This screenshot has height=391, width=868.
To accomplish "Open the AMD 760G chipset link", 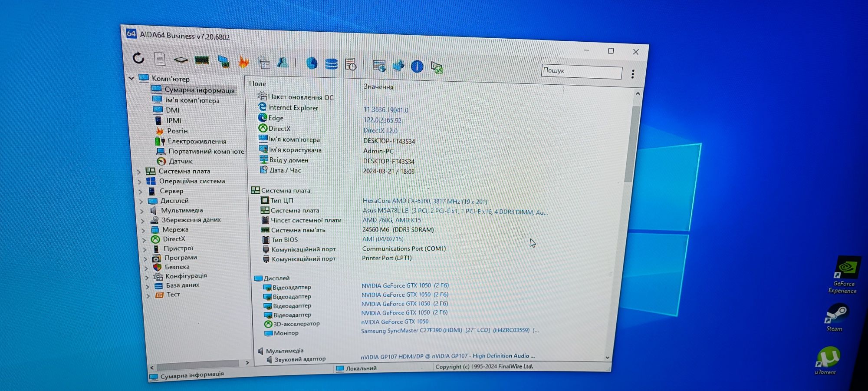I will (x=391, y=220).
